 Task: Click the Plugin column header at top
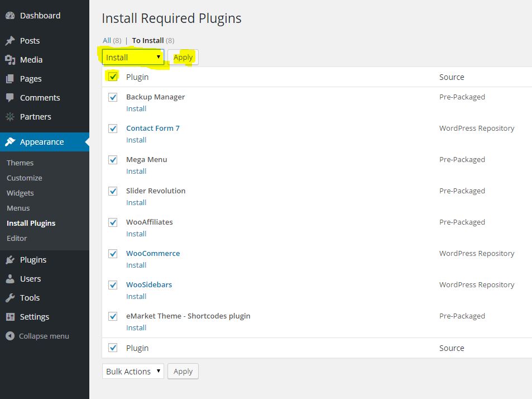pyautogui.click(x=137, y=77)
